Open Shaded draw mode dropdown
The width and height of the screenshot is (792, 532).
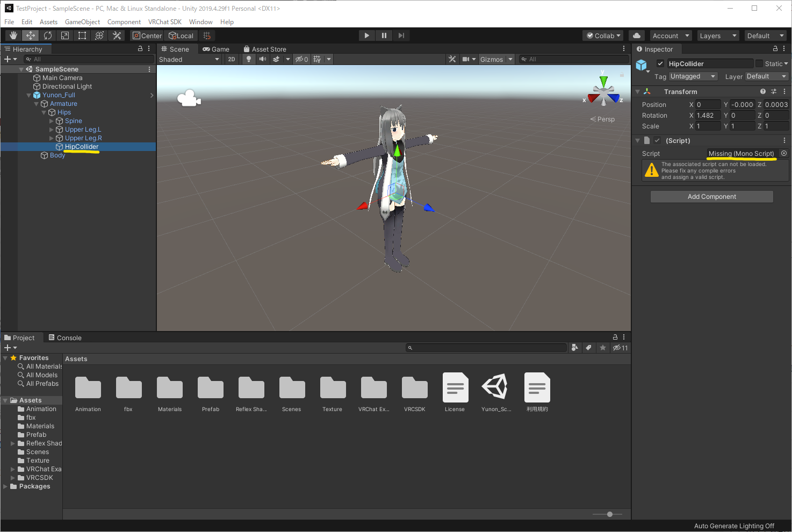[189, 59]
